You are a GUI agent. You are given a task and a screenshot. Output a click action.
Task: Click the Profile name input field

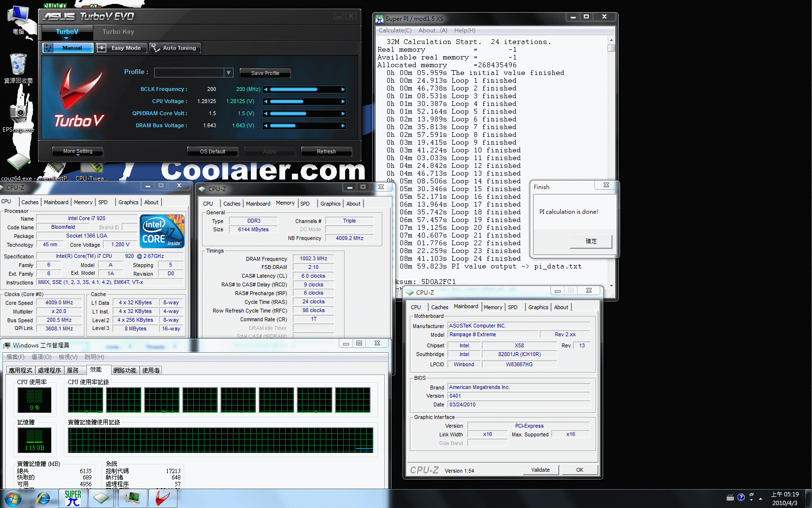[x=189, y=73]
